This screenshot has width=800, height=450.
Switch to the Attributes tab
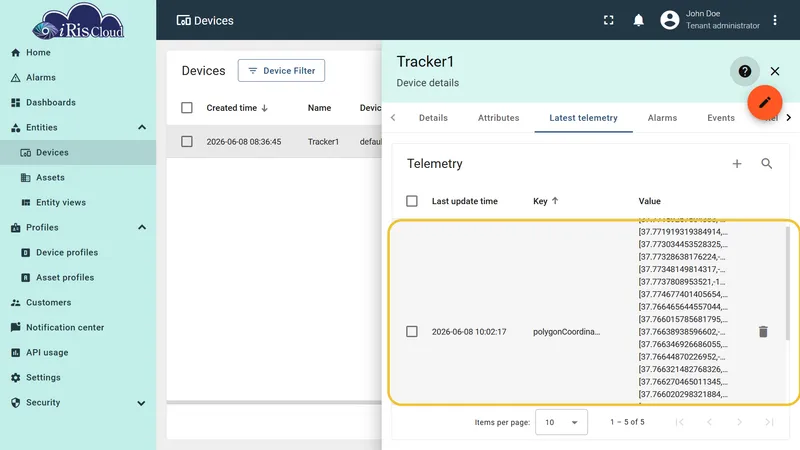tap(498, 118)
